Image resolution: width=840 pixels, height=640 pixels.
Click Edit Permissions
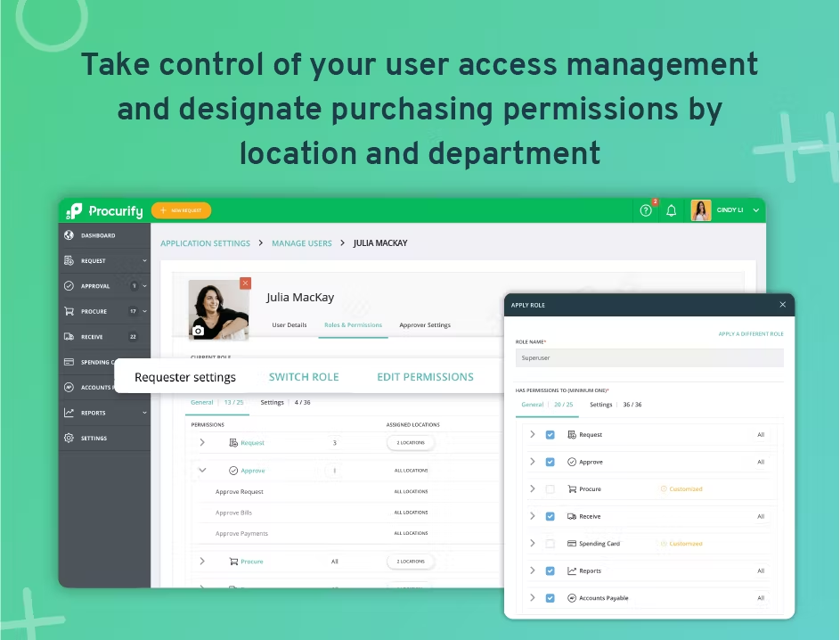[x=426, y=377]
